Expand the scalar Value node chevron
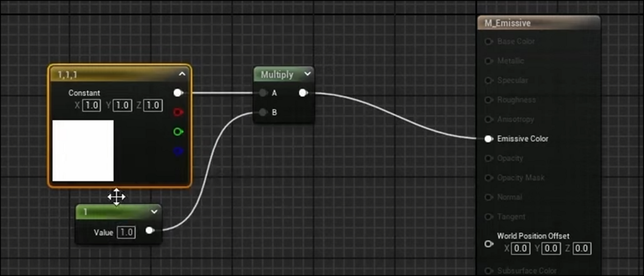Screen dimensions: 644x276 pos(155,212)
